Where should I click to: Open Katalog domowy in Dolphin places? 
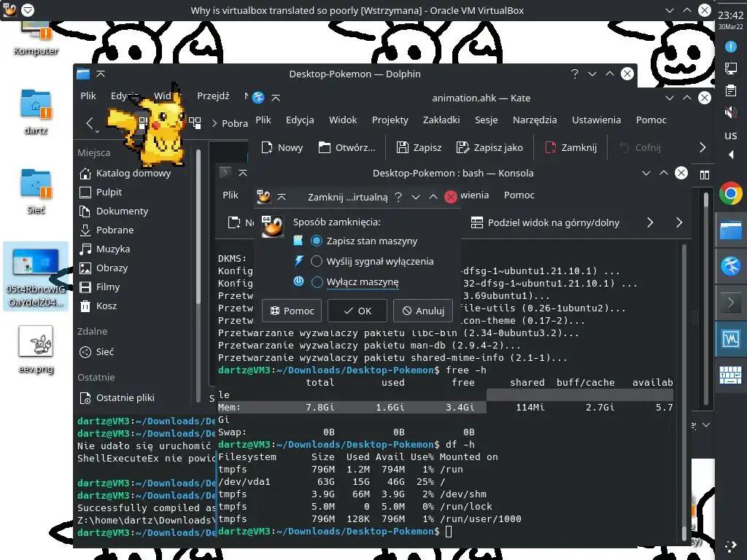(125, 174)
